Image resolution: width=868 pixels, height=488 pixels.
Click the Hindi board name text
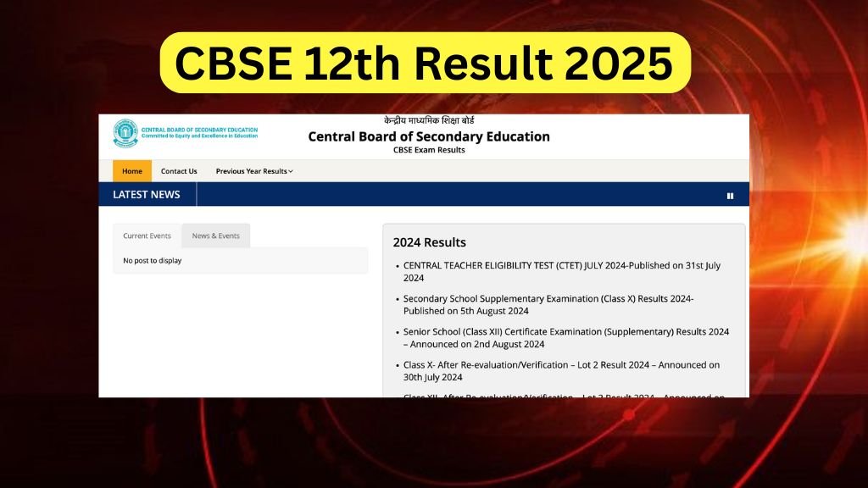(429, 120)
